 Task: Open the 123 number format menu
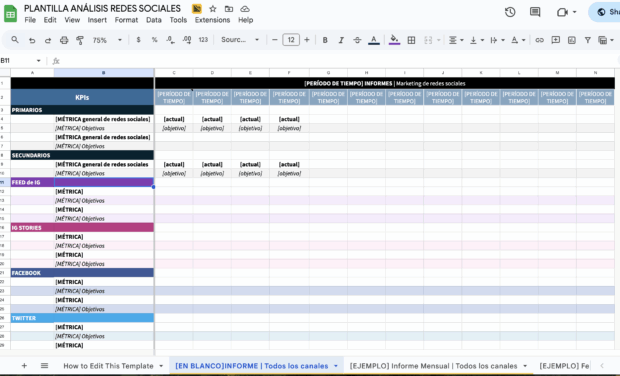point(203,40)
